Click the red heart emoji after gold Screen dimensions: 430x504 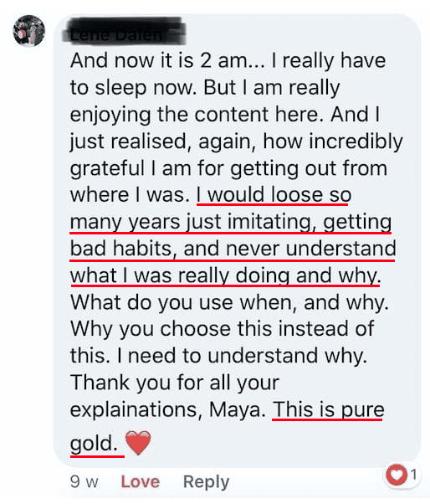pyautogui.click(x=138, y=443)
